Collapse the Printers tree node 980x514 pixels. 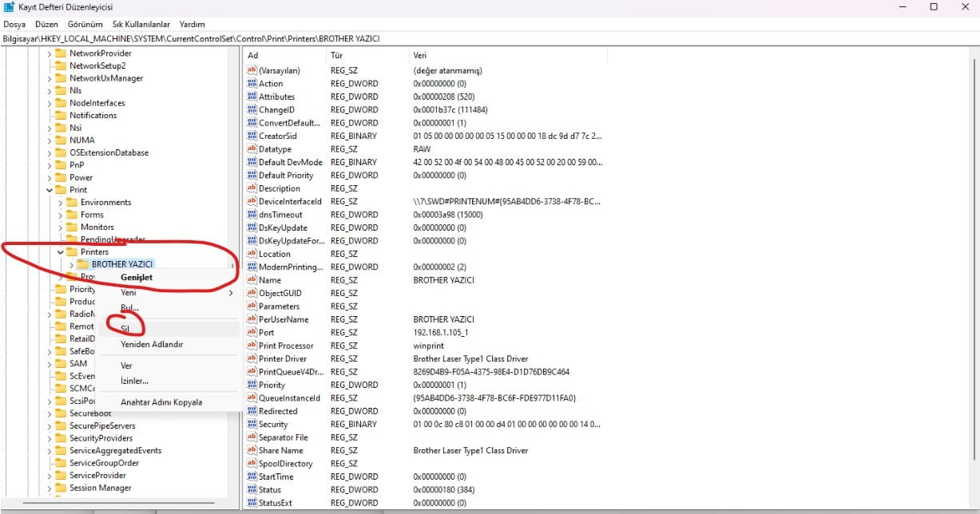tap(61, 252)
